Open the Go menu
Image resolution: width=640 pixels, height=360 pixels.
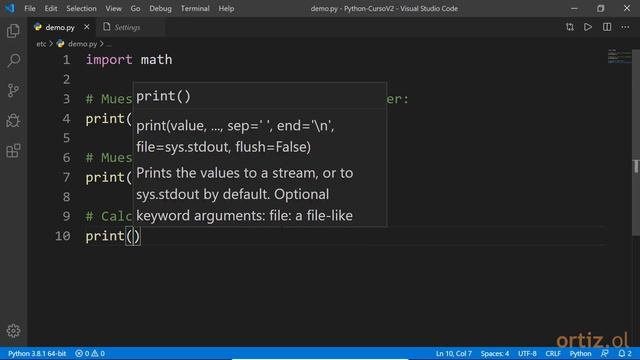click(136, 9)
